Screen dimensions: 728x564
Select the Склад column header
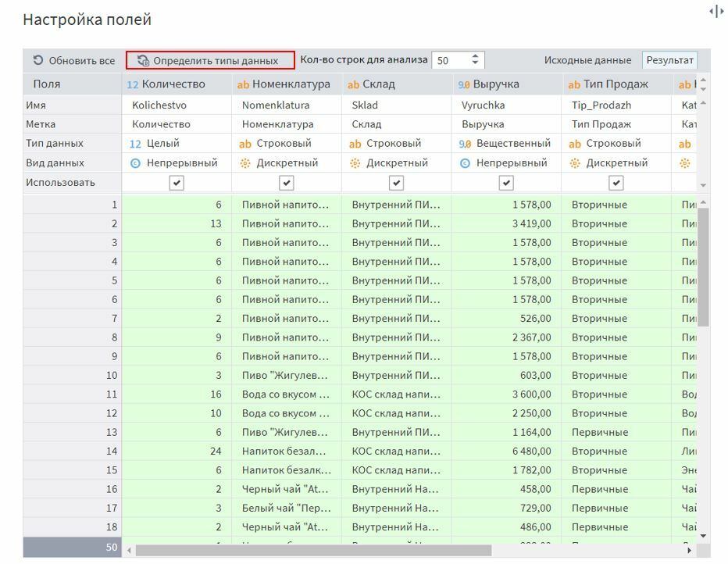397,84
